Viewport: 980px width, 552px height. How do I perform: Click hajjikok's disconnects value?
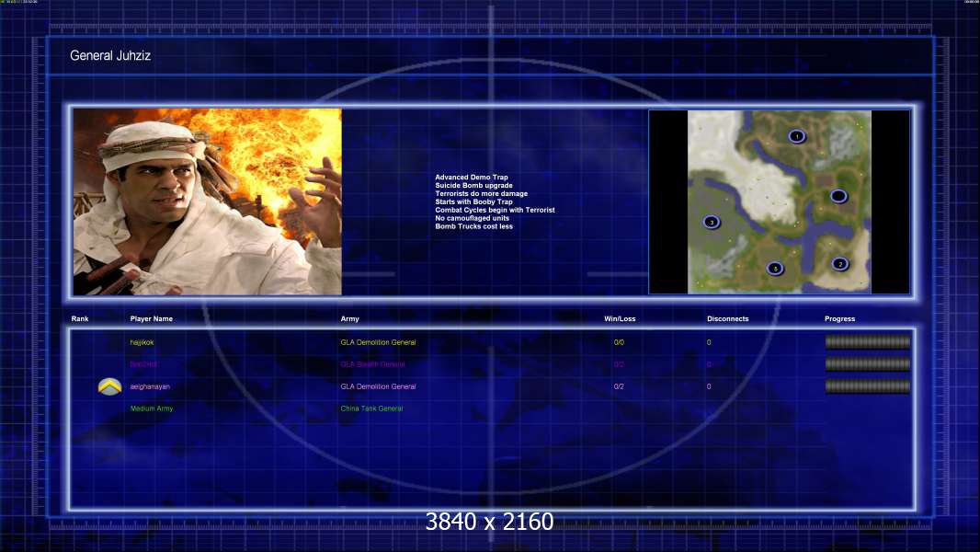coord(709,342)
